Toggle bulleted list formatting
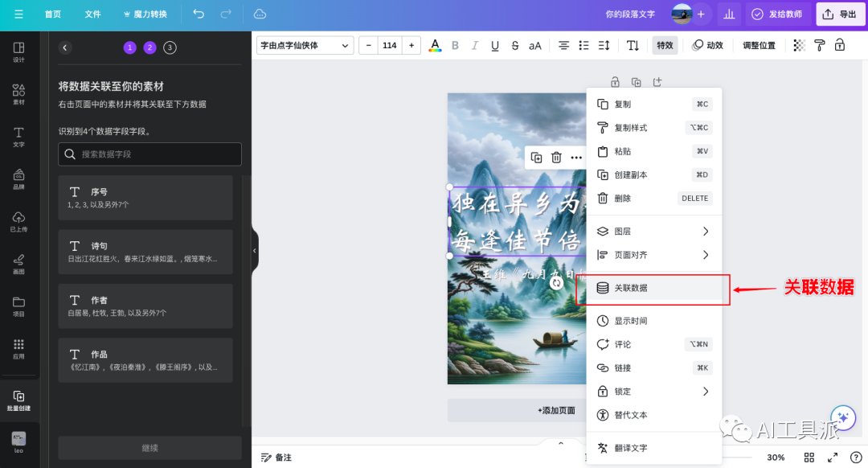The height and width of the screenshot is (468, 868). point(583,45)
